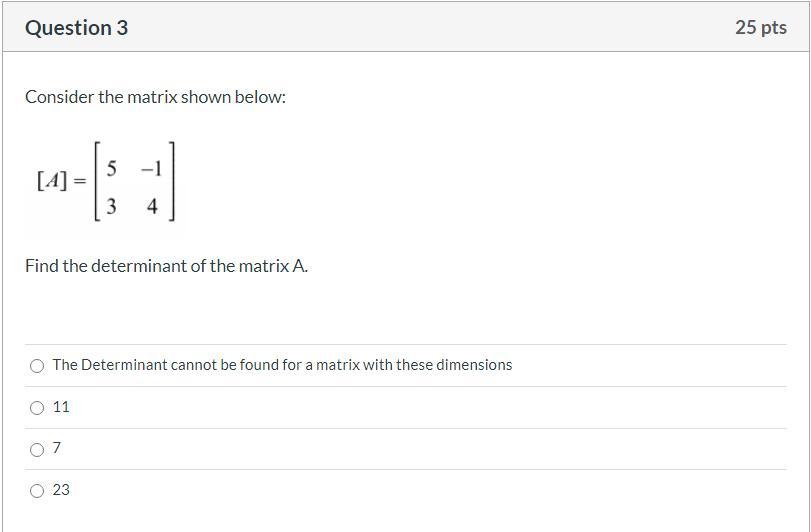Click the '[A]' matrix name label
811x532 pixels.
[52, 180]
